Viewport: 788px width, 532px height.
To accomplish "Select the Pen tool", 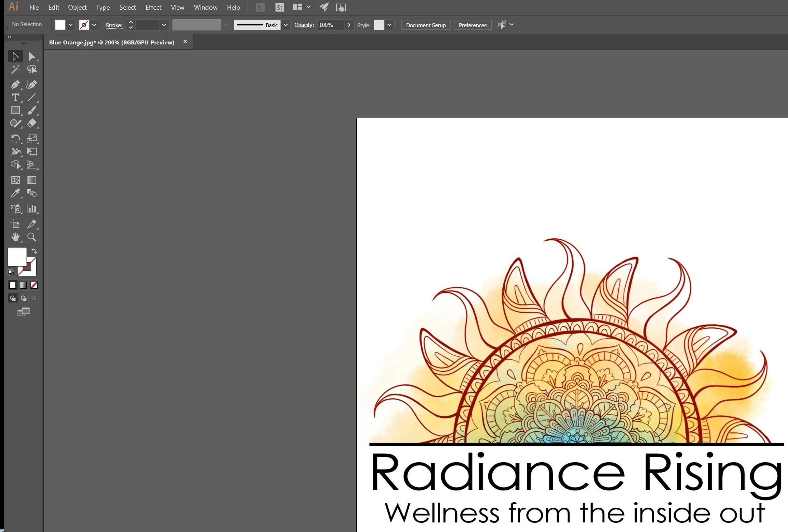I will point(15,85).
